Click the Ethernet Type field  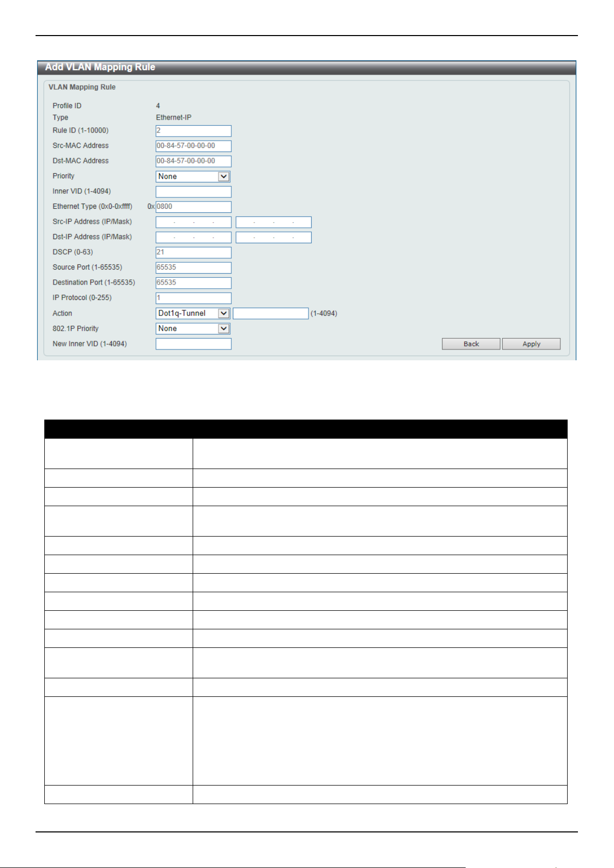click(x=194, y=207)
